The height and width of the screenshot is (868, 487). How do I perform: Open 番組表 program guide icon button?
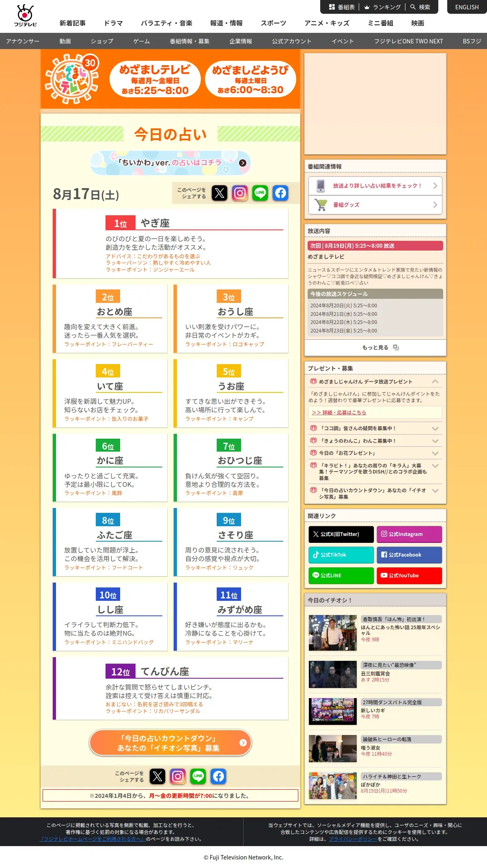tap(342, 7)
